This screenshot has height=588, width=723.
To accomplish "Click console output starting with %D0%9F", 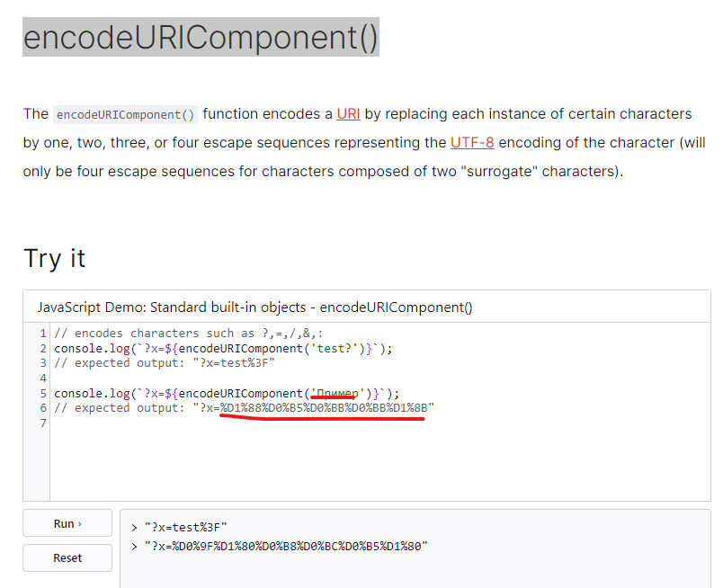I will coord(286,547).
